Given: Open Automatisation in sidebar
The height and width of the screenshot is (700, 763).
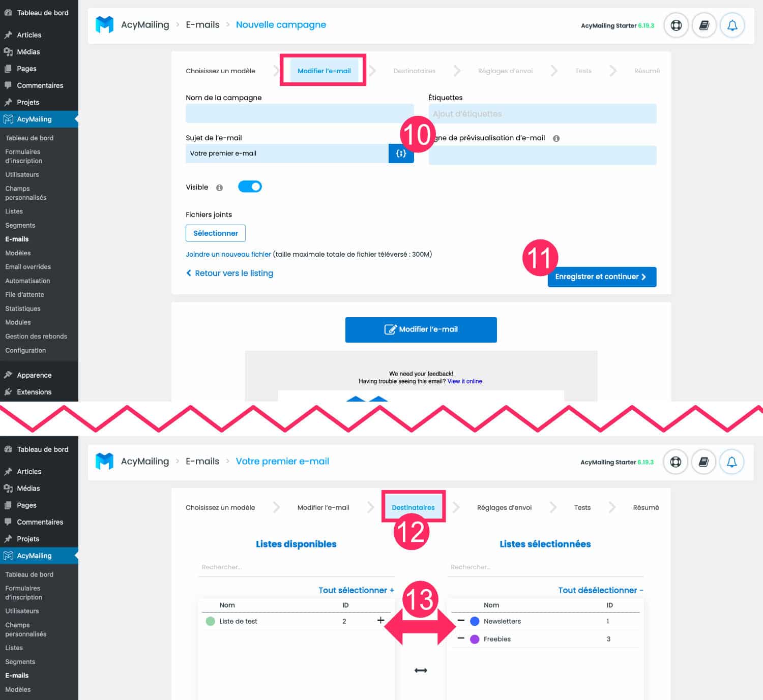Looking at the screenshot, I should [27, 281].
